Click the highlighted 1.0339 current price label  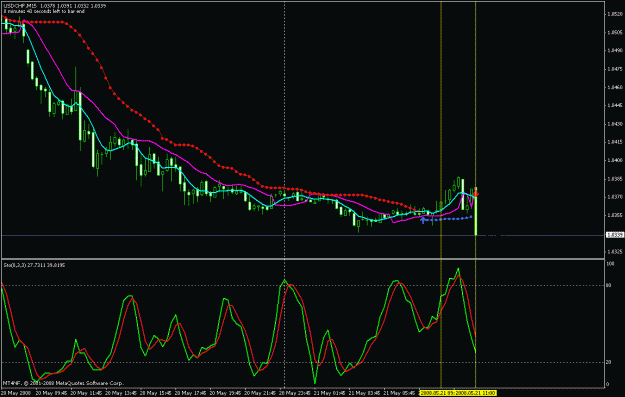pyautogui.click(x=615, y=235)
